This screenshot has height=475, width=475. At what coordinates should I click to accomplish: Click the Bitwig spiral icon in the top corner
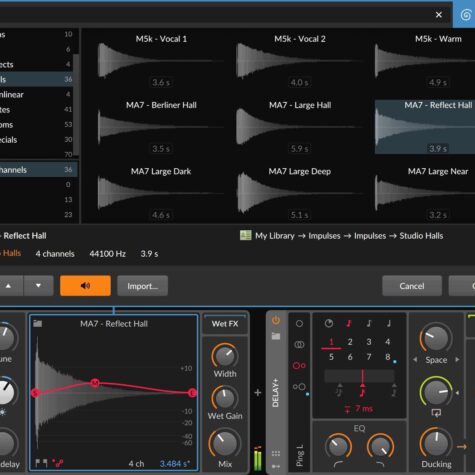[465, 15]
